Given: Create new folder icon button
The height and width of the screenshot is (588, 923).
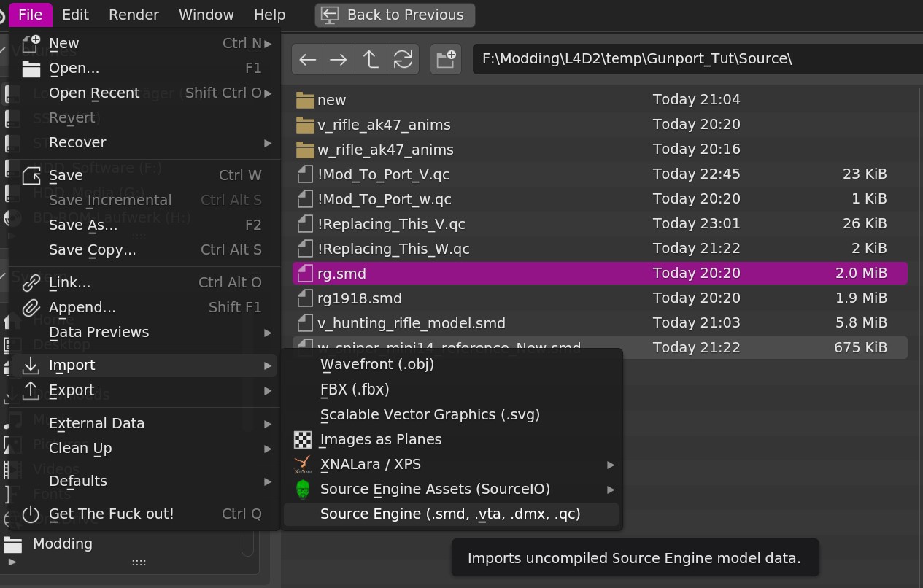Looking at the screenshot, I should (446, 59).
